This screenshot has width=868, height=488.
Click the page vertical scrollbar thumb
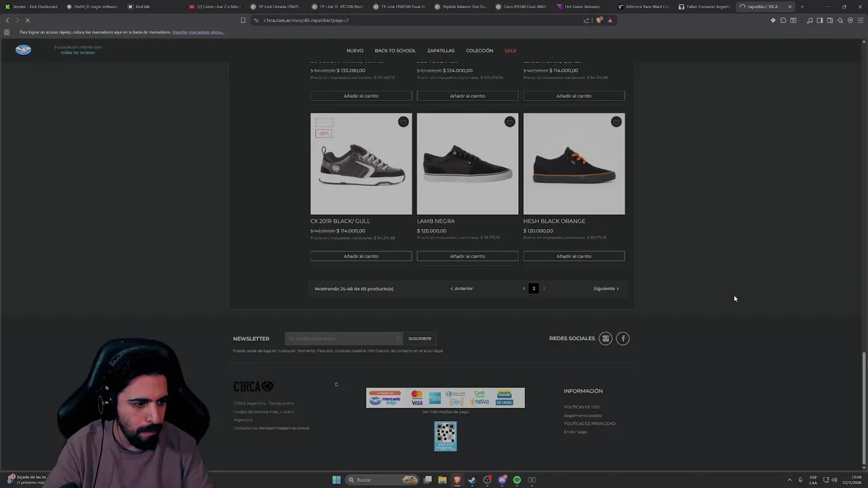click(864, 407)
